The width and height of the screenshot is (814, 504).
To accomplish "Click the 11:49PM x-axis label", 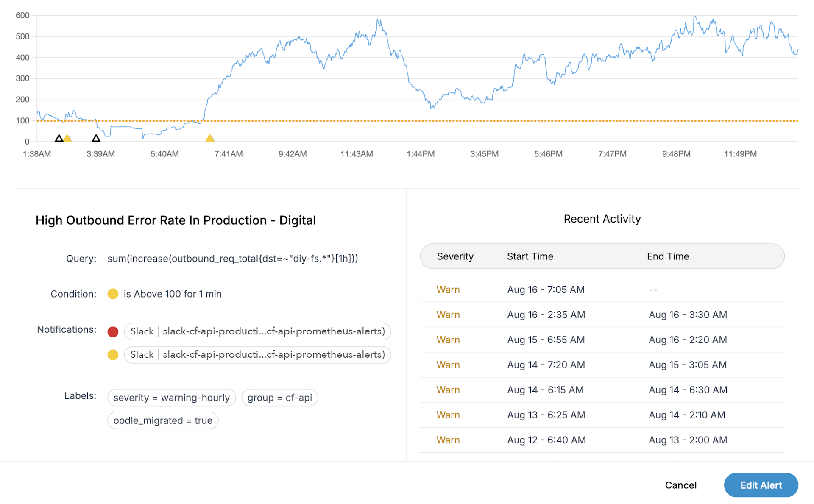I will [740, 154].
